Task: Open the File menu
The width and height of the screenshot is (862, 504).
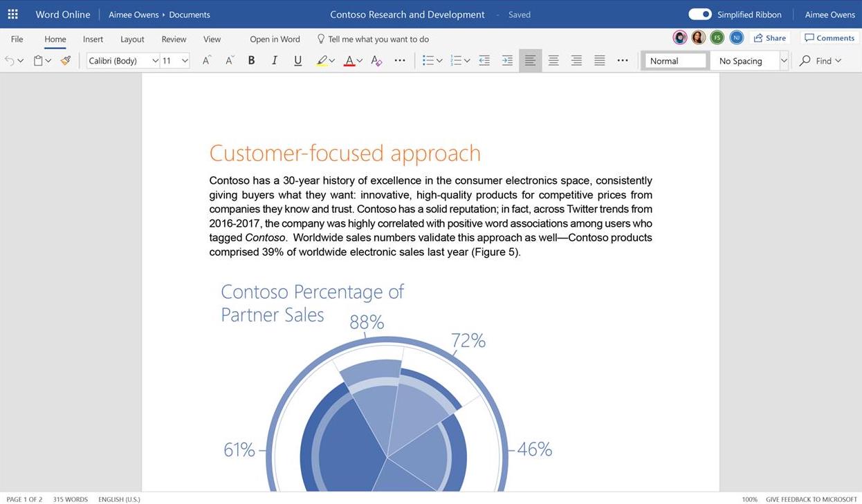Action: point(17,39)
